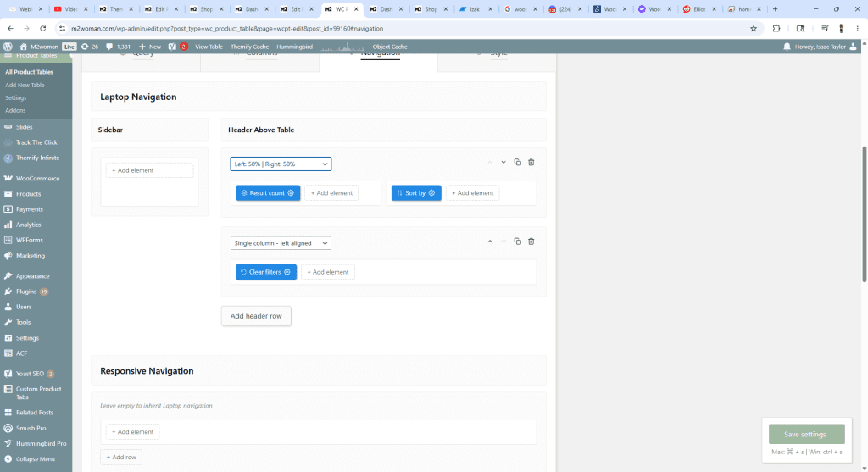The height and width of the screenshot is (472, 868).
Task: Open the Left 50% Right 50% layout dropdown
Action: 281,164
